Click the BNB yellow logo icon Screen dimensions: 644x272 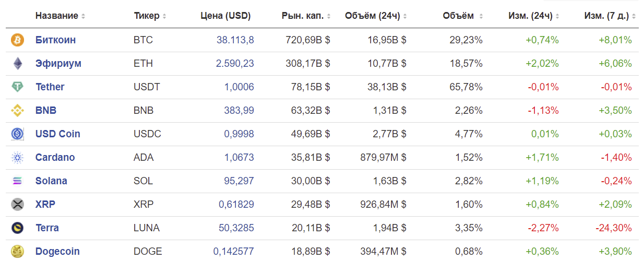(x=18, y=110)
